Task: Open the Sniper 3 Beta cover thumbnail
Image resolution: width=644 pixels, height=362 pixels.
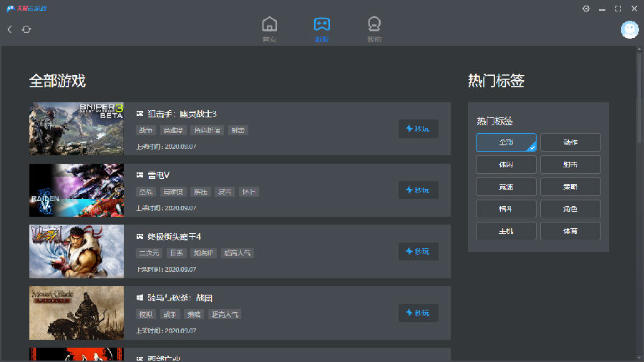Action: 77,129
